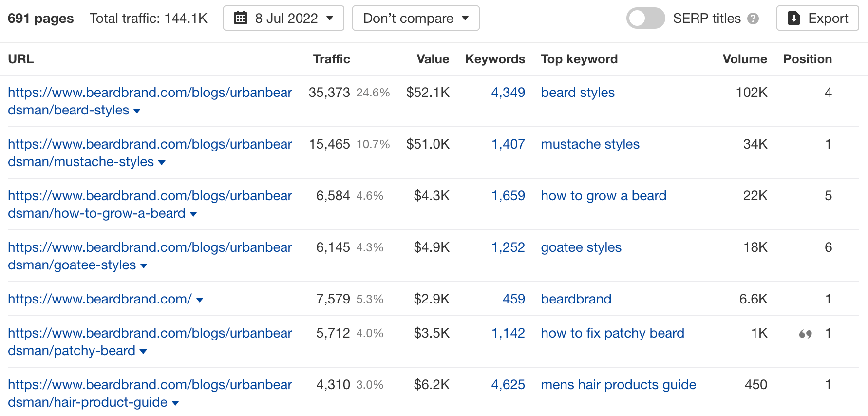Click the 450 volume cell

coord(756,385)
